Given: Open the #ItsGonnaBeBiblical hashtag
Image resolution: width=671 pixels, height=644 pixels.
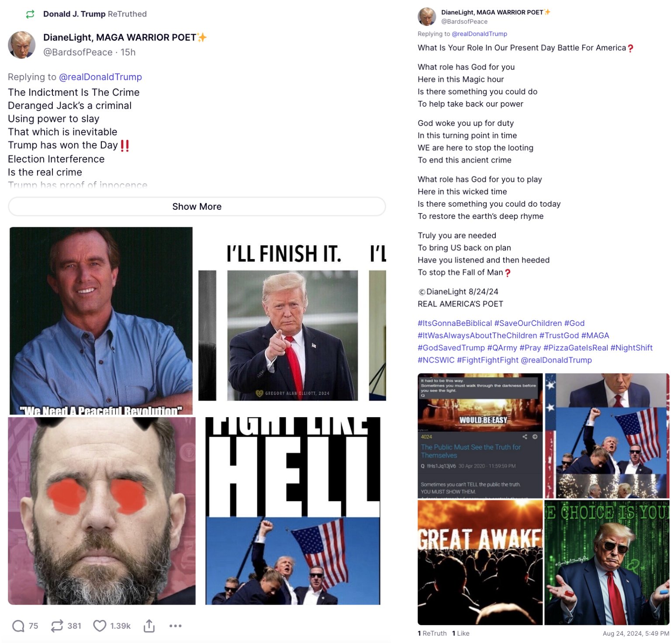Looking at the screenshot, I should [455, 323].
